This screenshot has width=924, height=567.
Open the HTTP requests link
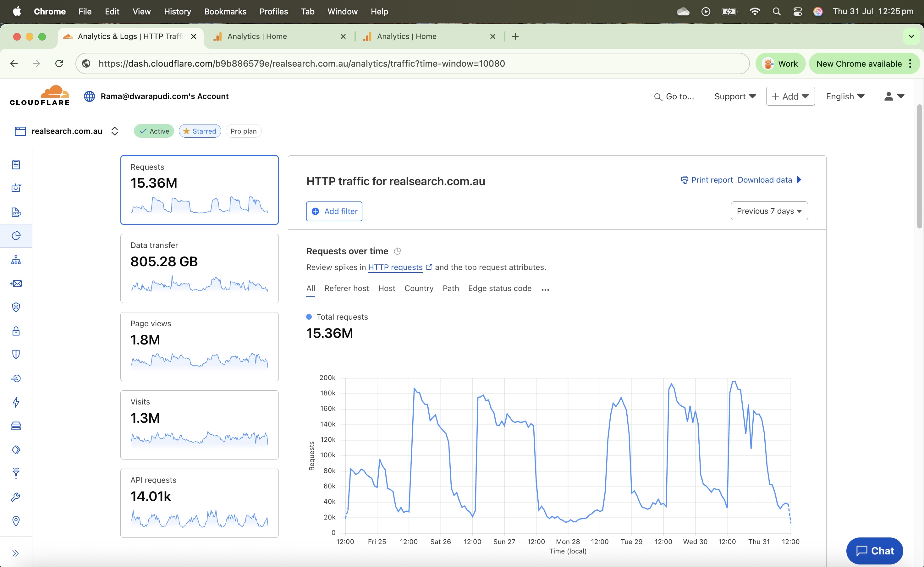395,267
